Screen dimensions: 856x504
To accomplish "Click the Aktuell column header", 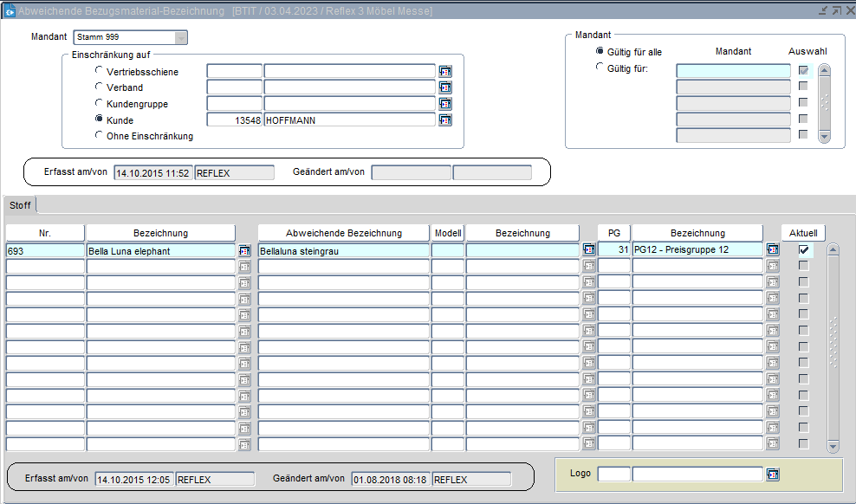I will click(803, 233).
